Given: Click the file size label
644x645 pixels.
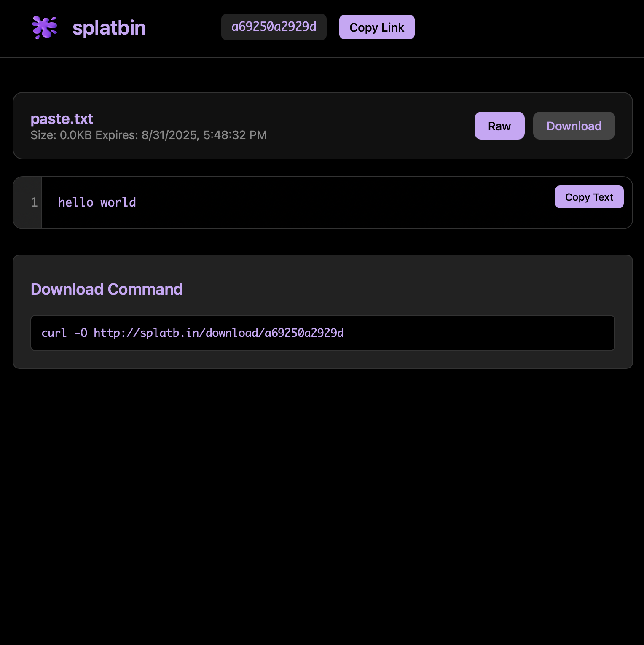Looking at the screenshot, I should coord(60,135).
